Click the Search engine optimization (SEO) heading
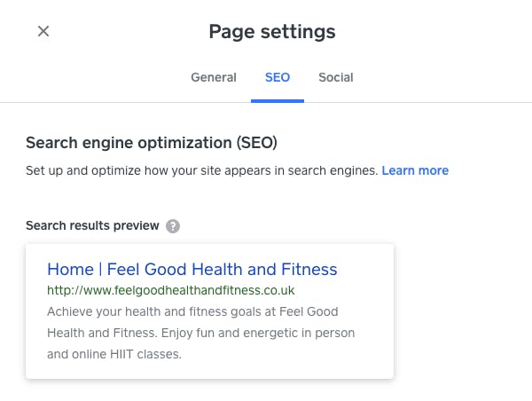This screenshot has width=532, height=401. [x=152, y=143]
